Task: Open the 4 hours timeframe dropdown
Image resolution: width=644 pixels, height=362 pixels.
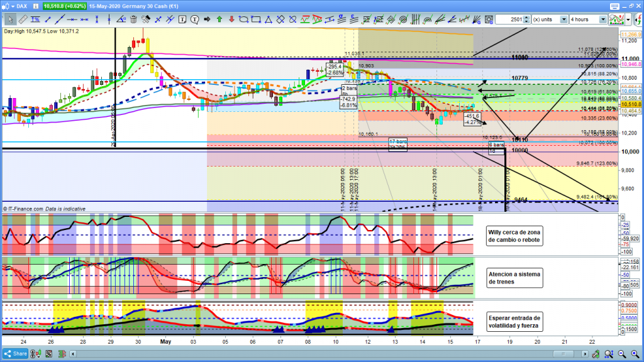Action: pyautogui.click(x=603, y=19)
